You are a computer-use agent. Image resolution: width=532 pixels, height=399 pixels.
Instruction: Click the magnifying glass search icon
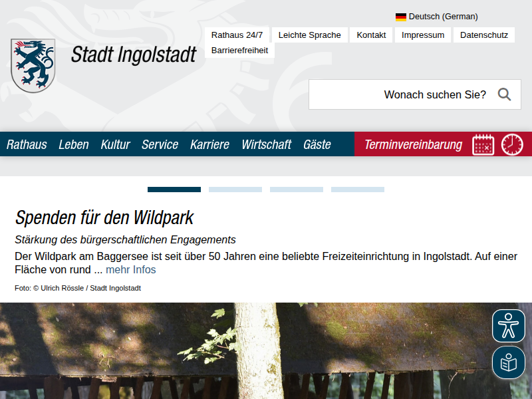click(x=504, y=94)
